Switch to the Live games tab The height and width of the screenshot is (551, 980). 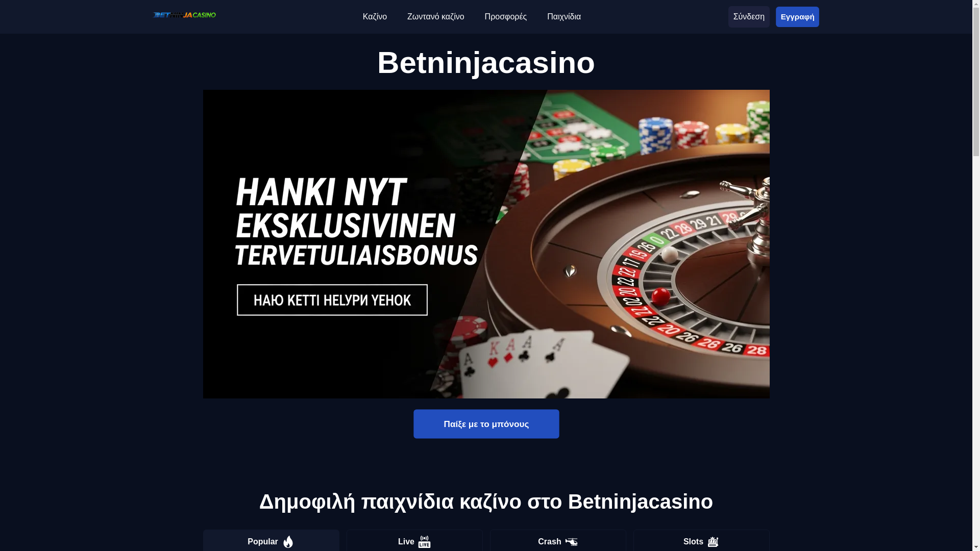click(x=414, y=541)
